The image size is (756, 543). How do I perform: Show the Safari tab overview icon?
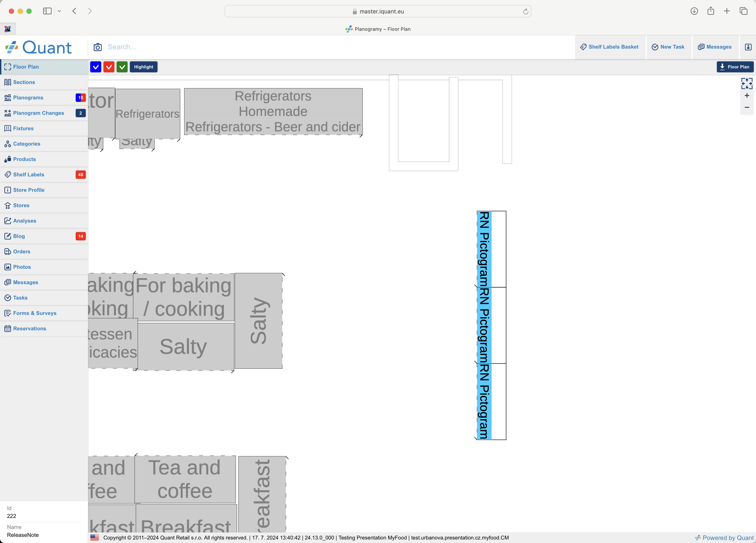coord(743,11)
